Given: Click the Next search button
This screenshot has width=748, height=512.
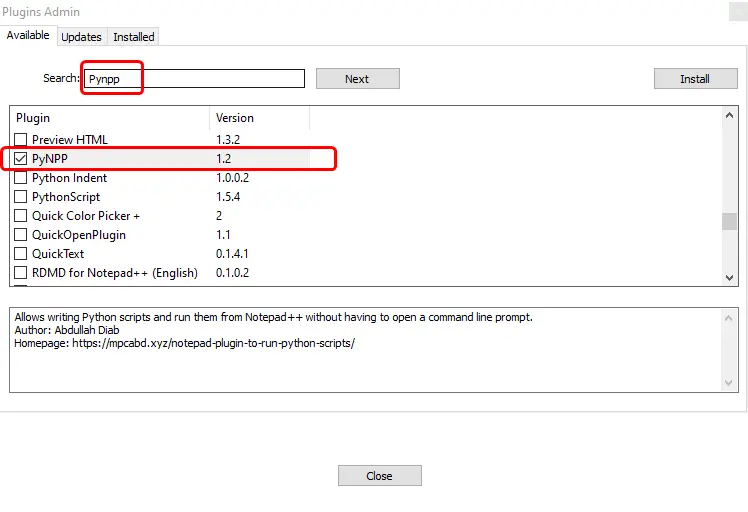Looking at the screenshot, I should (357, 79).
